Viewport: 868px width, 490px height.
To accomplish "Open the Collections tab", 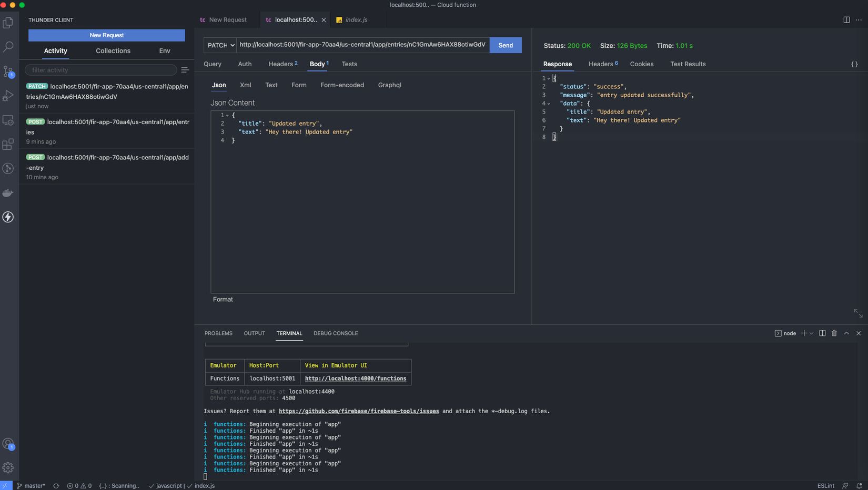I will (113, 51).
